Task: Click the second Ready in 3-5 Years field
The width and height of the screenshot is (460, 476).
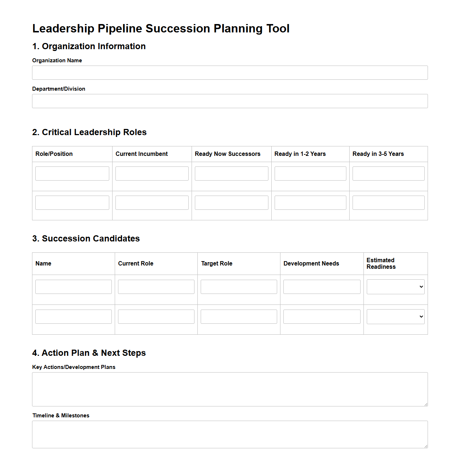Action: click(x=388, y=202)
